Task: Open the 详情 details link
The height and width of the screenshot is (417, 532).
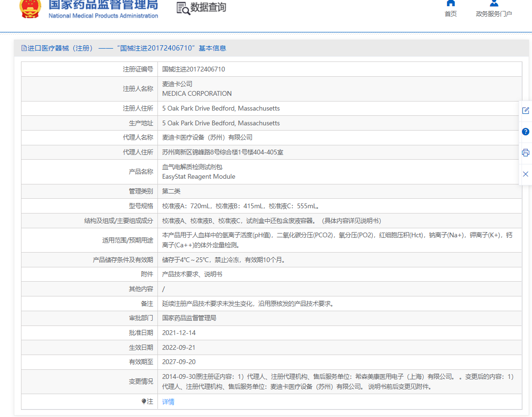Action: [168, 402]
